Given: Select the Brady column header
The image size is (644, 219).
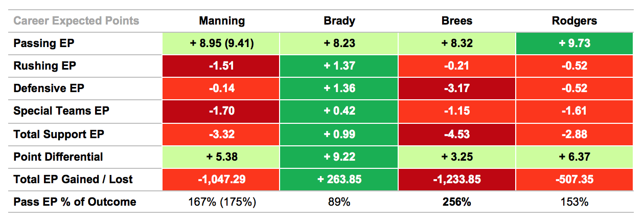Looking at the screenshot, I should click(x=339, y=21).
